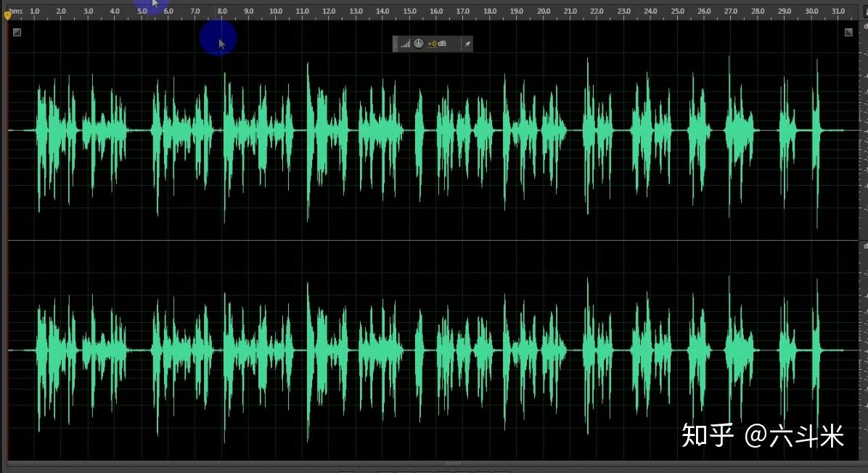Click the hms time format label on ruler
This screenshot has height=473, width=868.
[16, 11]
